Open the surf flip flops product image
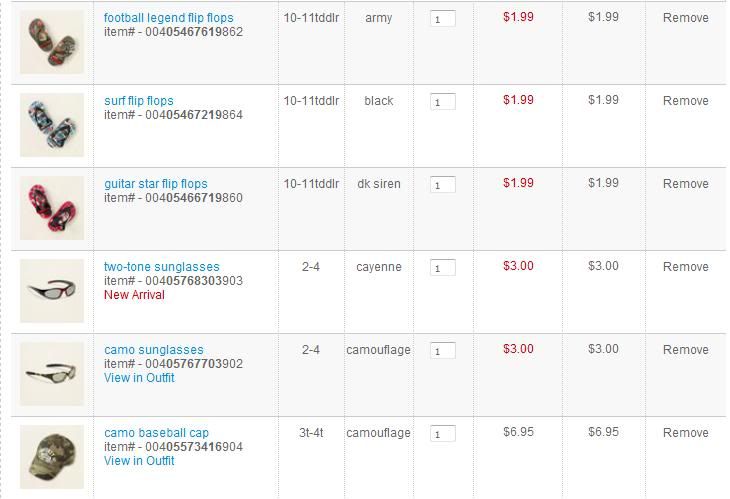730x499 pixels. tap(52, 125)
